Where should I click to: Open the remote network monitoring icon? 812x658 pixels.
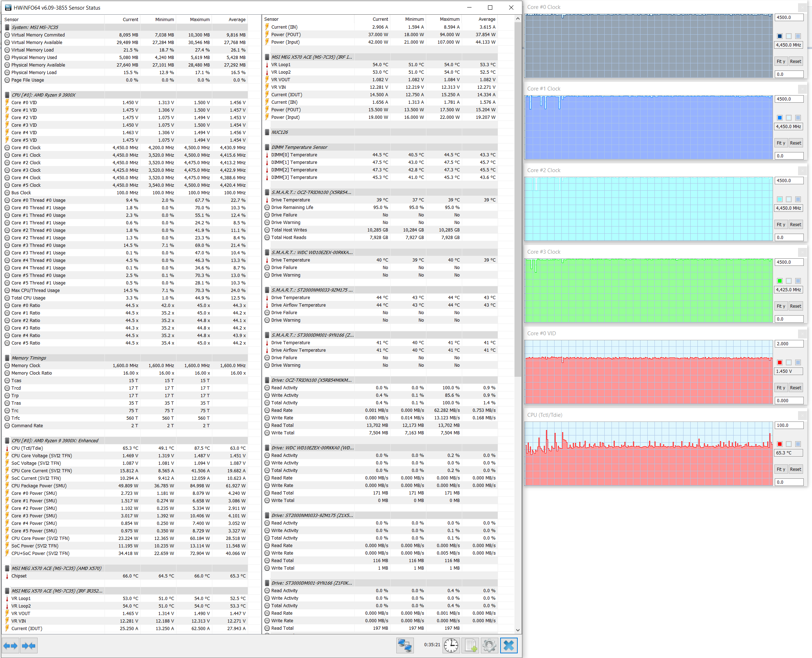[405, 645]
